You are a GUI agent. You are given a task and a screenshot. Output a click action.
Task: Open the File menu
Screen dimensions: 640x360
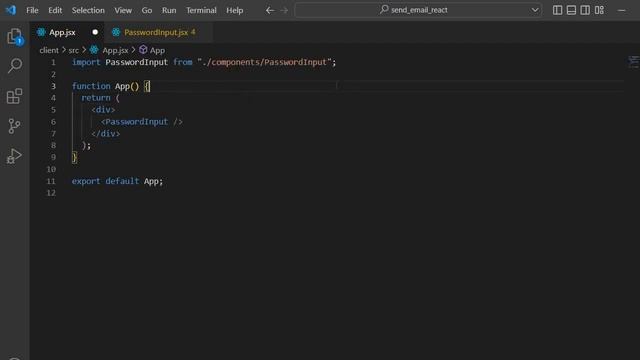32,10
